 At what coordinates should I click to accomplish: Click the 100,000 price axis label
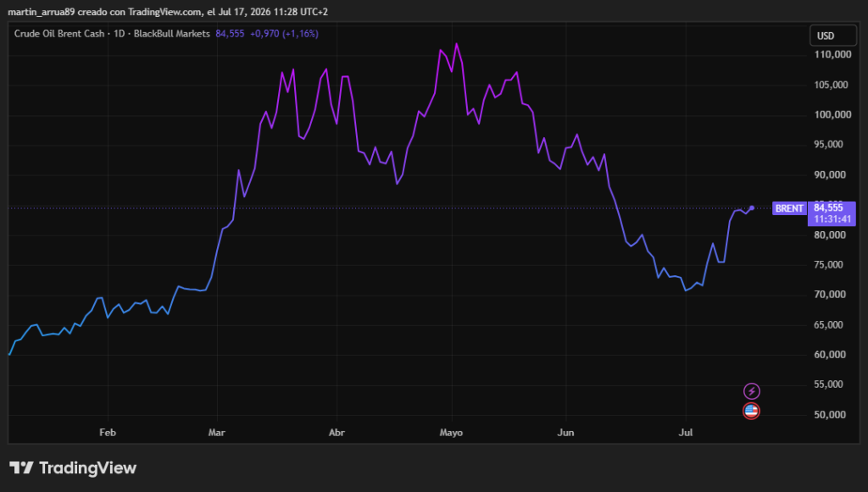[832, 114]
